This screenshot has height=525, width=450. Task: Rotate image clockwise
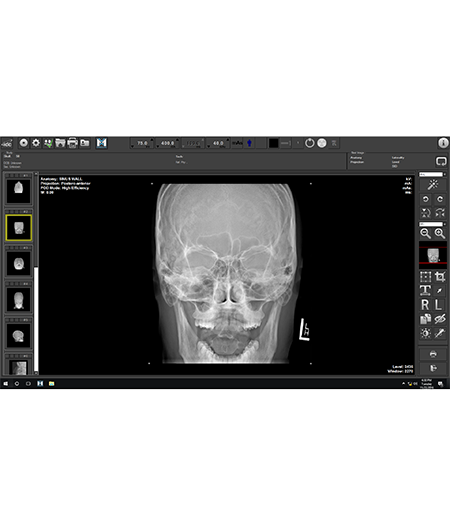(x=440, y=199)
